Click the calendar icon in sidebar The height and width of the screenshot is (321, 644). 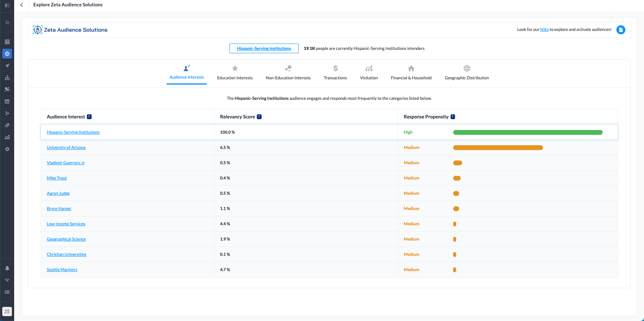[7, 101]
